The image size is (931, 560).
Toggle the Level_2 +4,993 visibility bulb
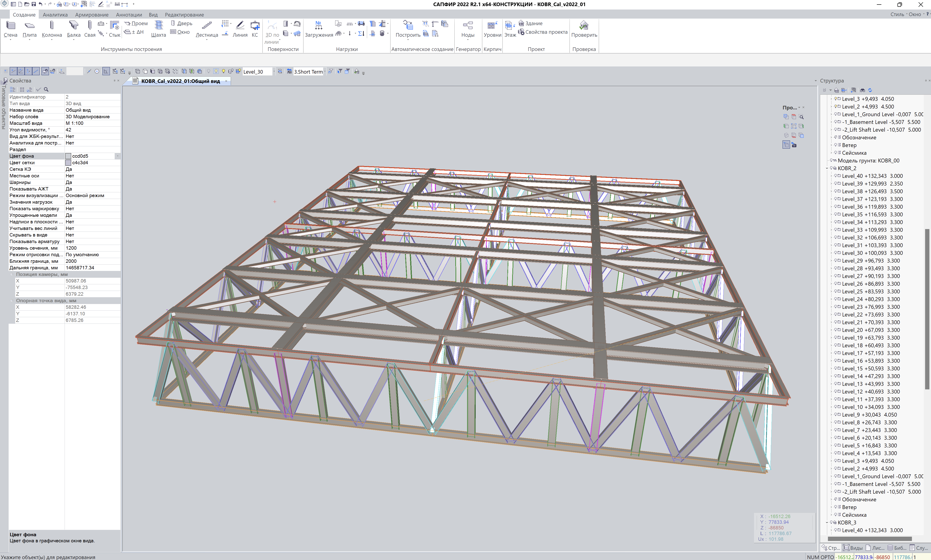(836, 106)
